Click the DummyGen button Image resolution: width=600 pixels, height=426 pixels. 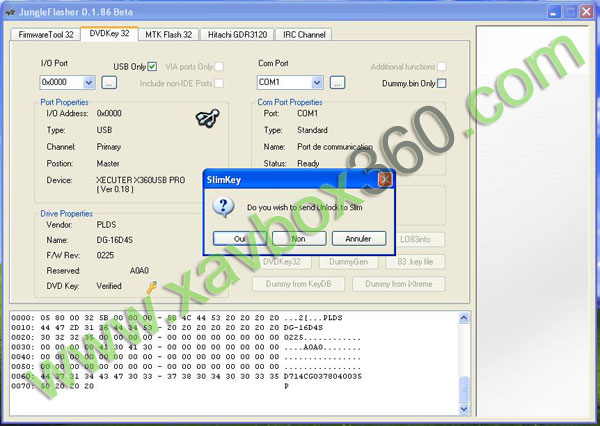click(348, 262)
